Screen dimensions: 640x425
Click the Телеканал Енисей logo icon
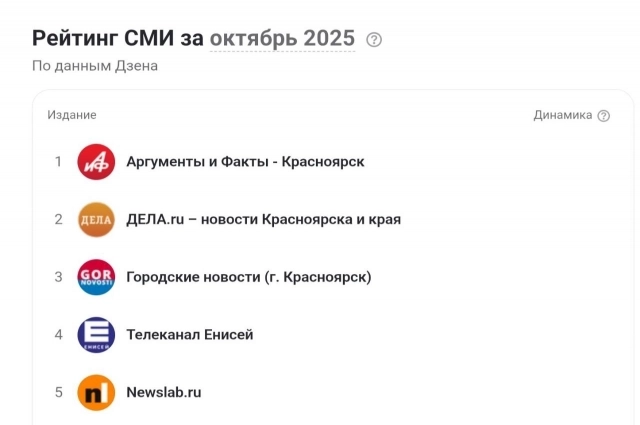click(x=96, y=334)
